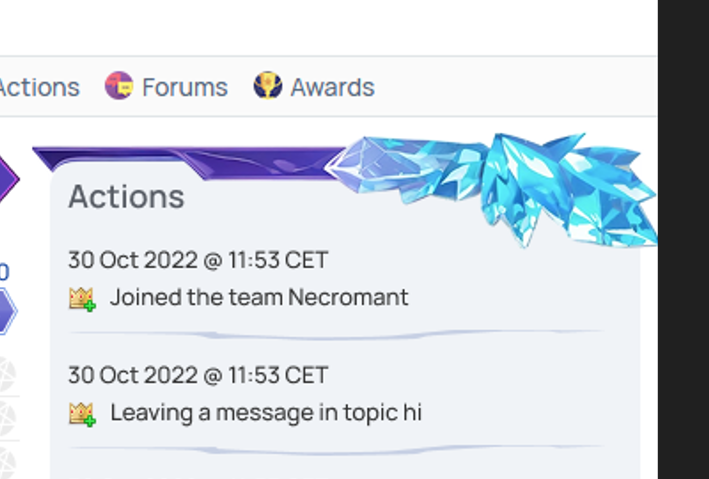Screen dimensions: 709x479
Task: Click the Actions panel heading
Action: pyautogui.click(x=126, y=197)
